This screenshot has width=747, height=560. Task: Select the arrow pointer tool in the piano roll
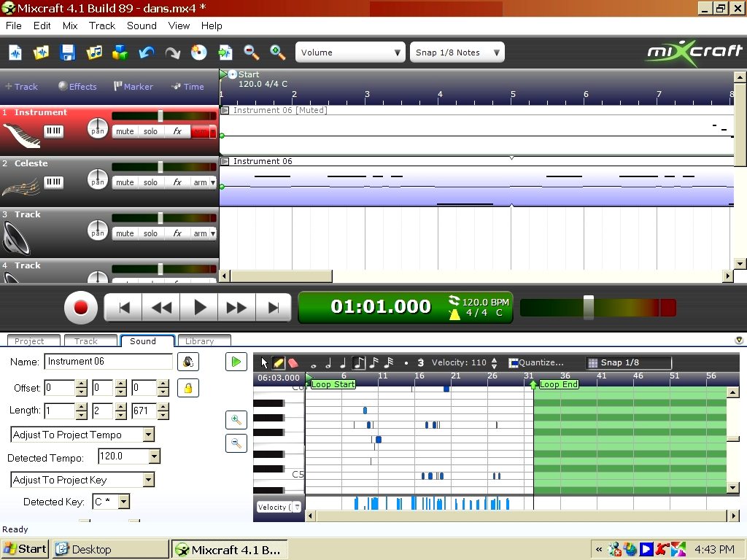point(264,363)
